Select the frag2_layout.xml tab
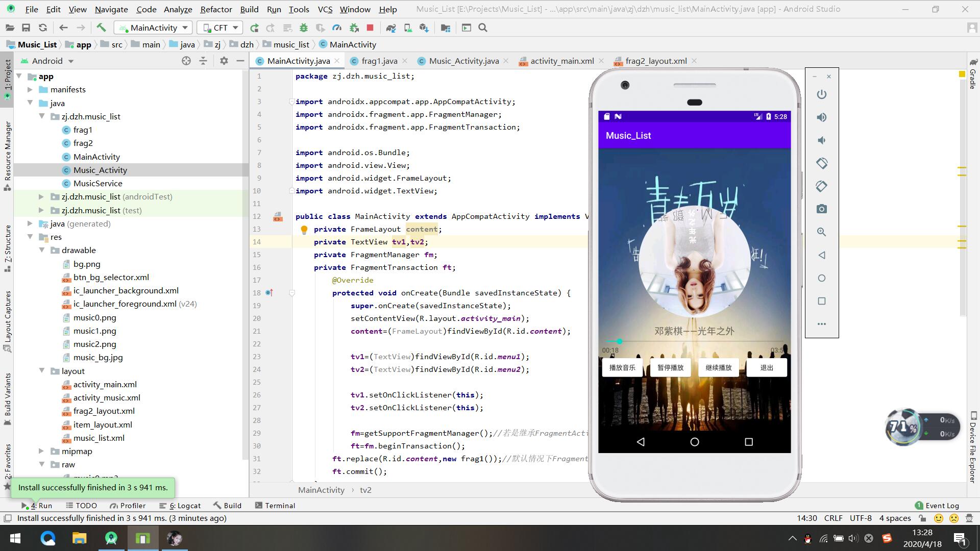The image size is (980, 551). (656, 61)
